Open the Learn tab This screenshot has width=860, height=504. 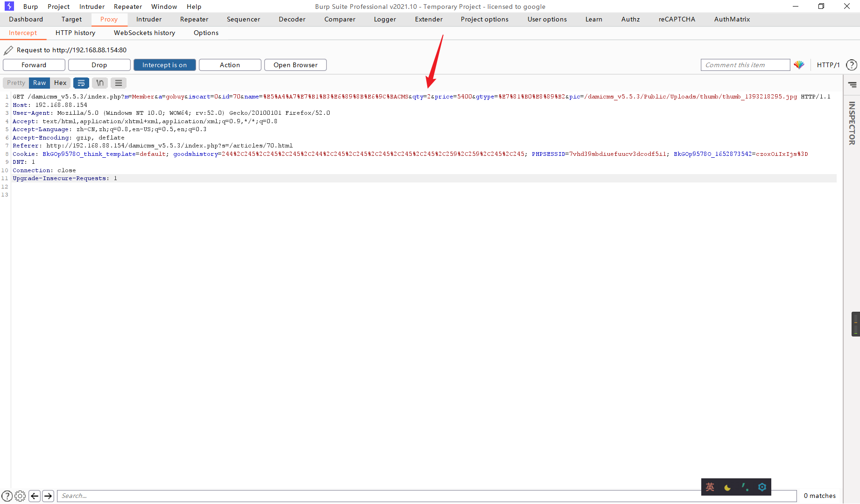tap(594, 19)
